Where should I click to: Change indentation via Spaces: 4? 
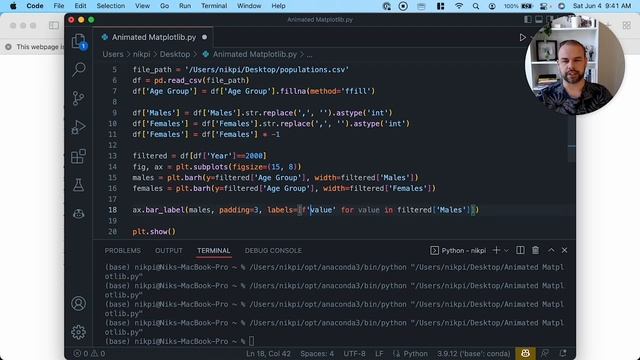[x=317, y=353]
